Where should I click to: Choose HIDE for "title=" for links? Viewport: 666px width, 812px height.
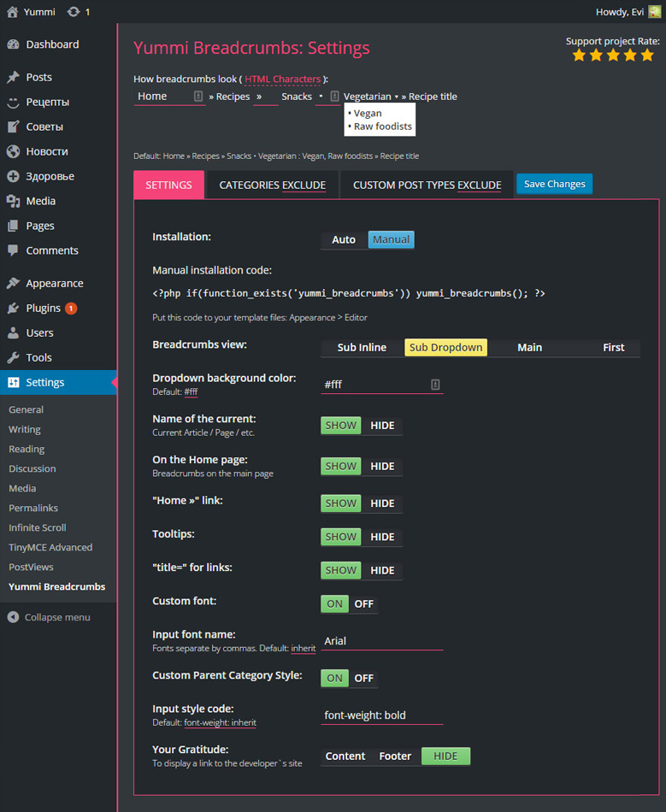point(382,571)
